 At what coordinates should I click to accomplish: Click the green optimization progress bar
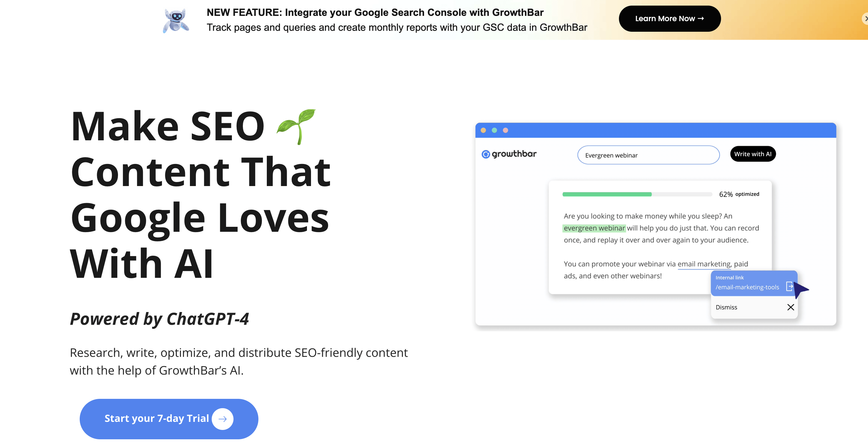608,194
